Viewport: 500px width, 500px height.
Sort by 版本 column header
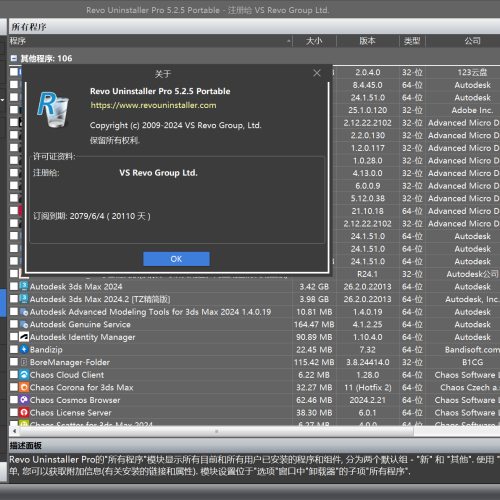coord(367,41)
